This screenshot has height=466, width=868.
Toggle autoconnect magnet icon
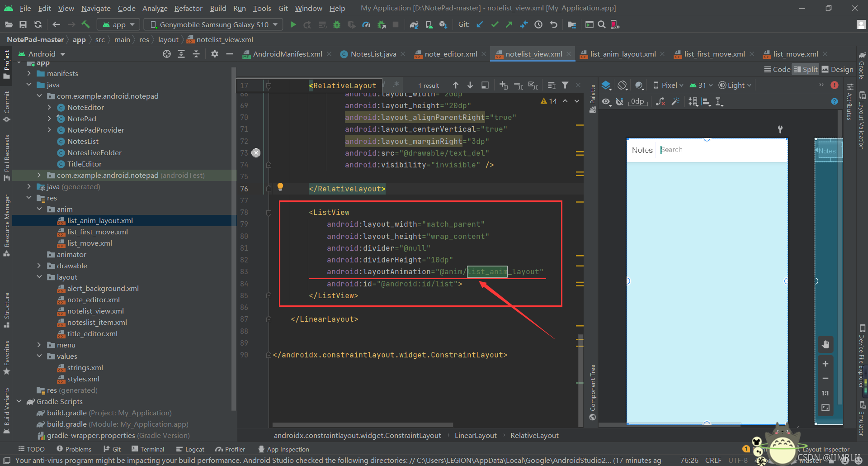click(620, 101)
